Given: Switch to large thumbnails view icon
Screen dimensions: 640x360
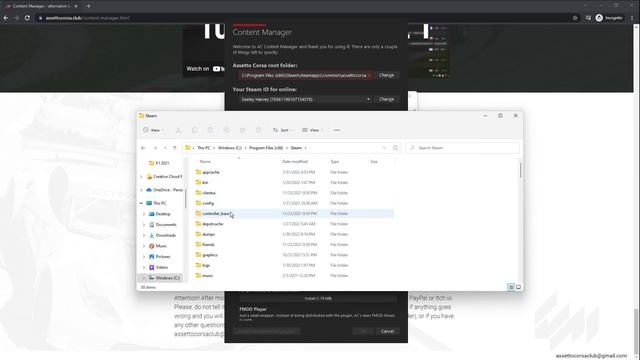Looking at the screenshot, I should coord(518,287).
